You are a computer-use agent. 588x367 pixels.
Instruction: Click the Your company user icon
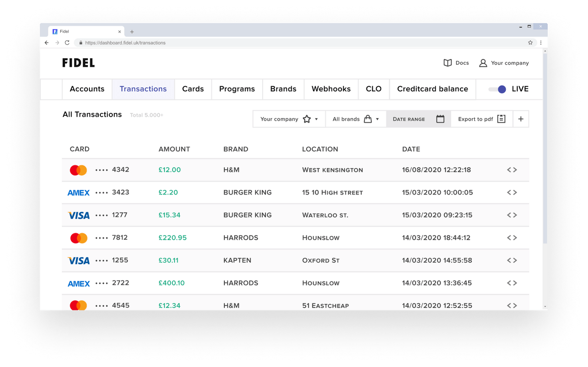(483, 63)
